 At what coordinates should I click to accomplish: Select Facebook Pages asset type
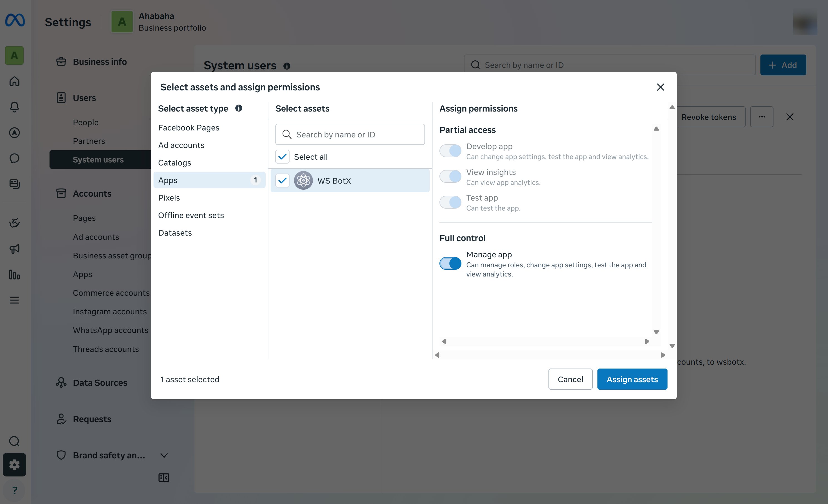coord(209,128)
